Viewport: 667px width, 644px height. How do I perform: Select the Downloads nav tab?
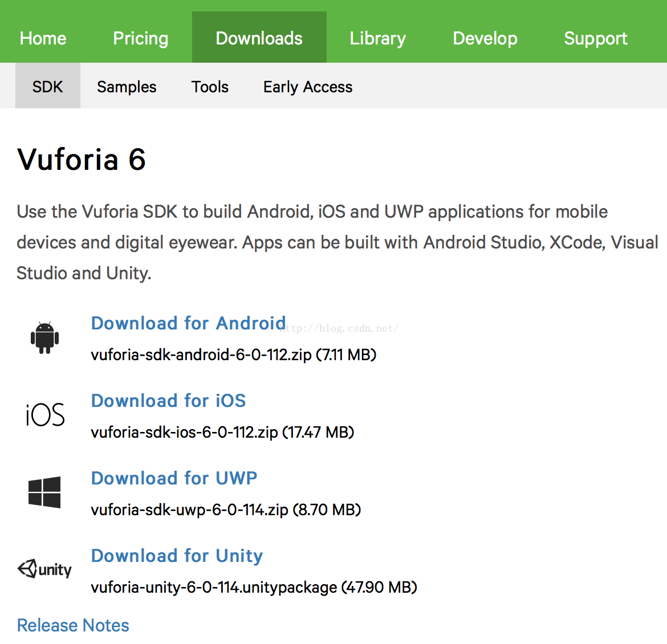259,38
